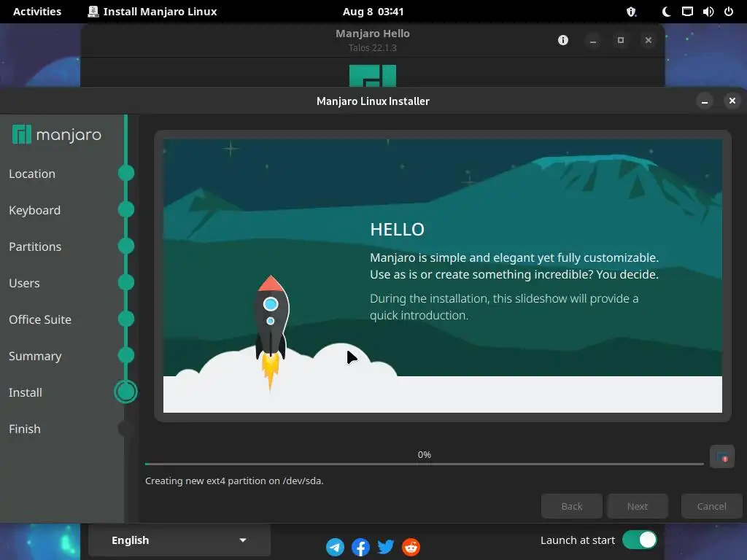This screenshot has width=747, height=560.
Task: Maximize the Manjaro Hello window
Action: point(621,41)
